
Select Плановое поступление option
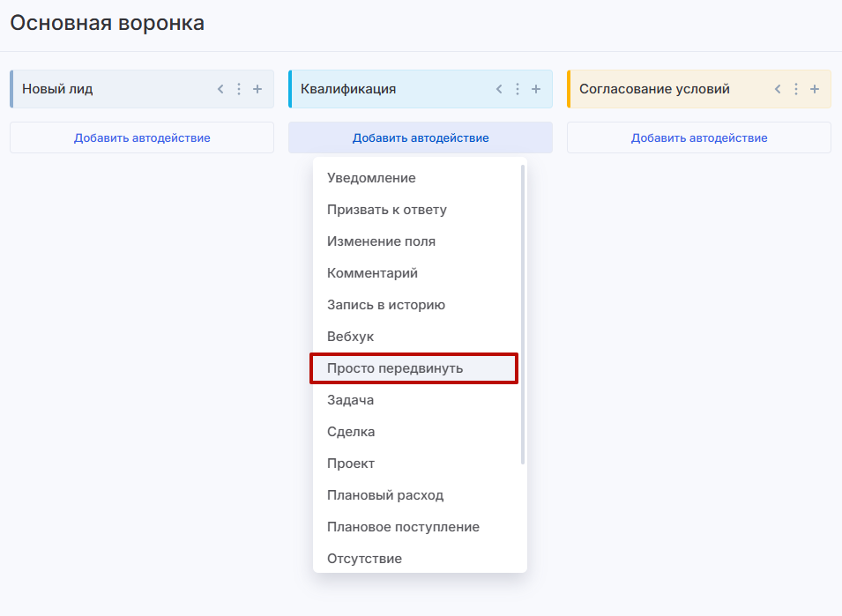click(x=403, y=527)
